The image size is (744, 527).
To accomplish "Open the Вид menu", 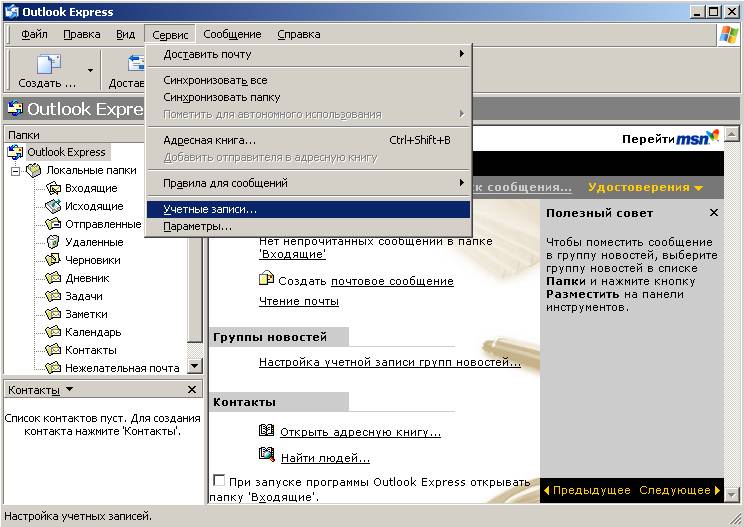I will click(125, 34).
